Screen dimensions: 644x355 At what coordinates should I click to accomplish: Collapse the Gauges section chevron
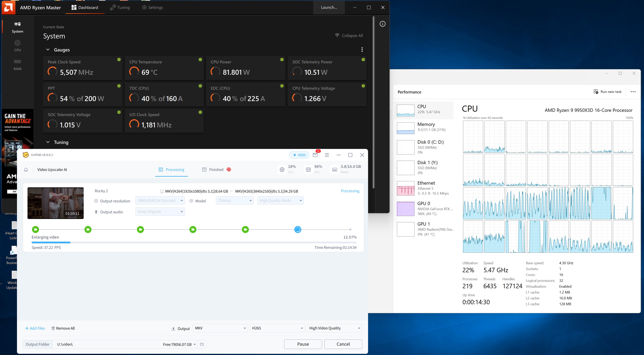(48, 50)
